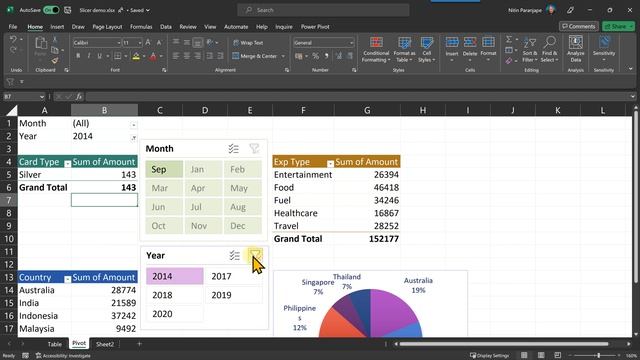640x360 pixels.
Task: Toggle multi-select in Year slicer
Action: point(234,256)
